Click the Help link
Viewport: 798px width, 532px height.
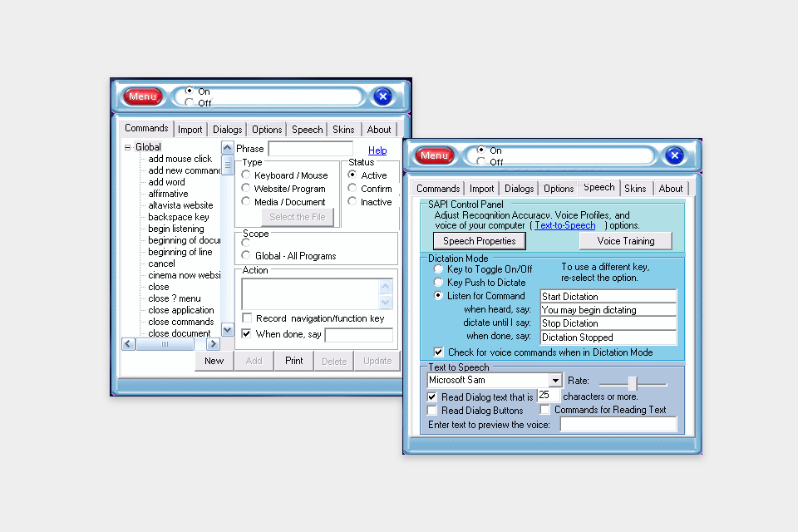pyautogui.click(x=377, y=150)
